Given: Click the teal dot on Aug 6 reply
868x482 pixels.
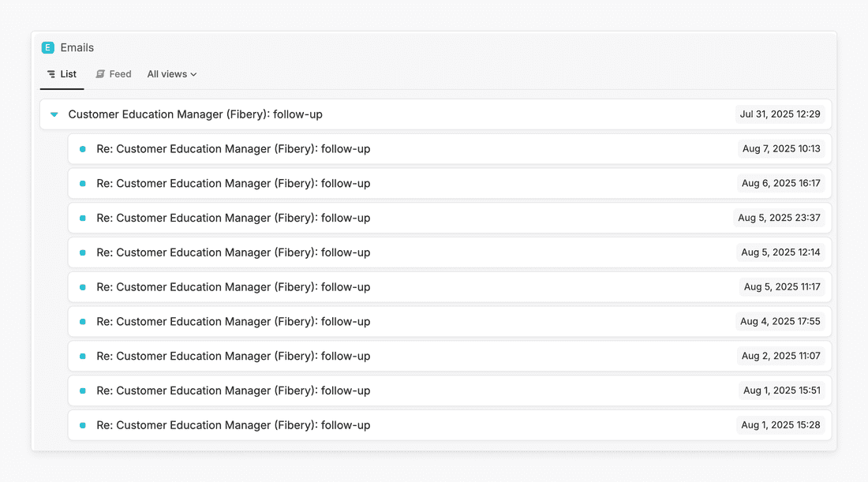Looking at the screenshot, I should 82,184.
